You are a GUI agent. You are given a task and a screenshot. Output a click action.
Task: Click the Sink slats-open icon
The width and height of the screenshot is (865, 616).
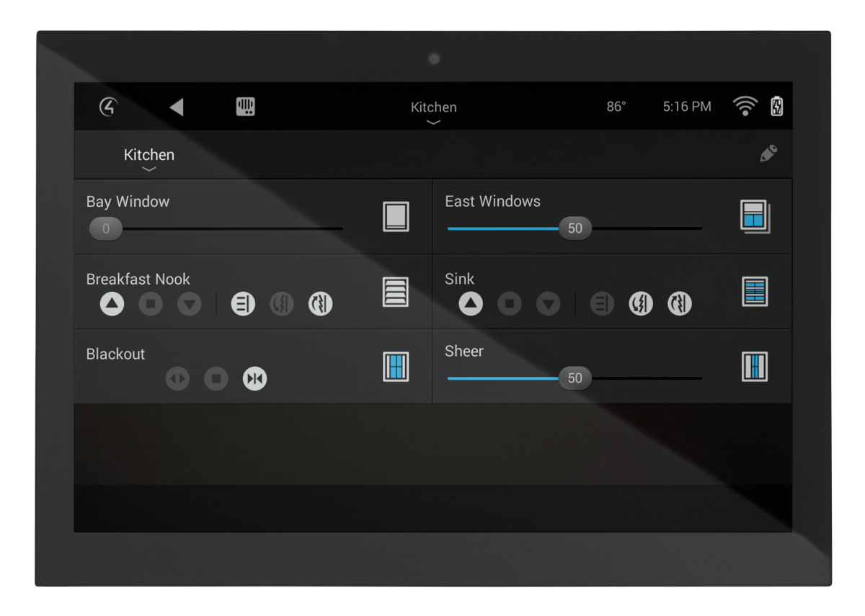point(602,304)
